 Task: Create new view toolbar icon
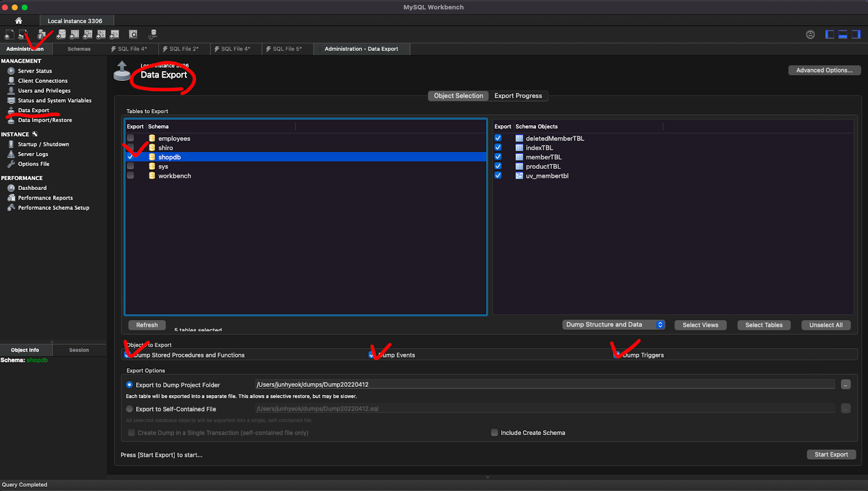tap(87, 34)
